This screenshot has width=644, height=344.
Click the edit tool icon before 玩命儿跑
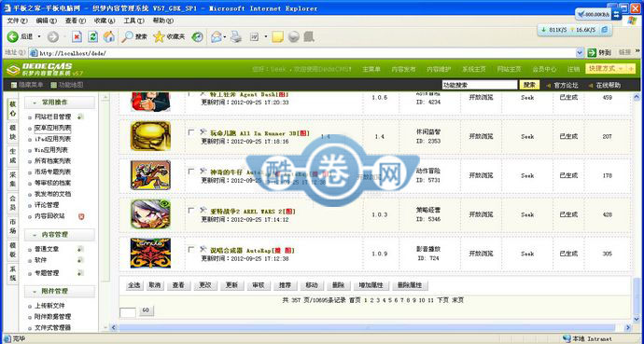point(203,132)
